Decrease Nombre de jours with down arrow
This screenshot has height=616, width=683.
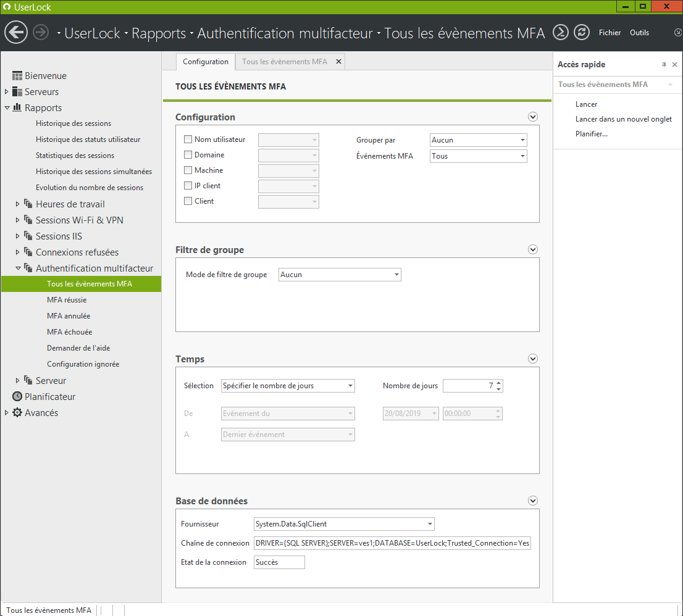point(499,389)
